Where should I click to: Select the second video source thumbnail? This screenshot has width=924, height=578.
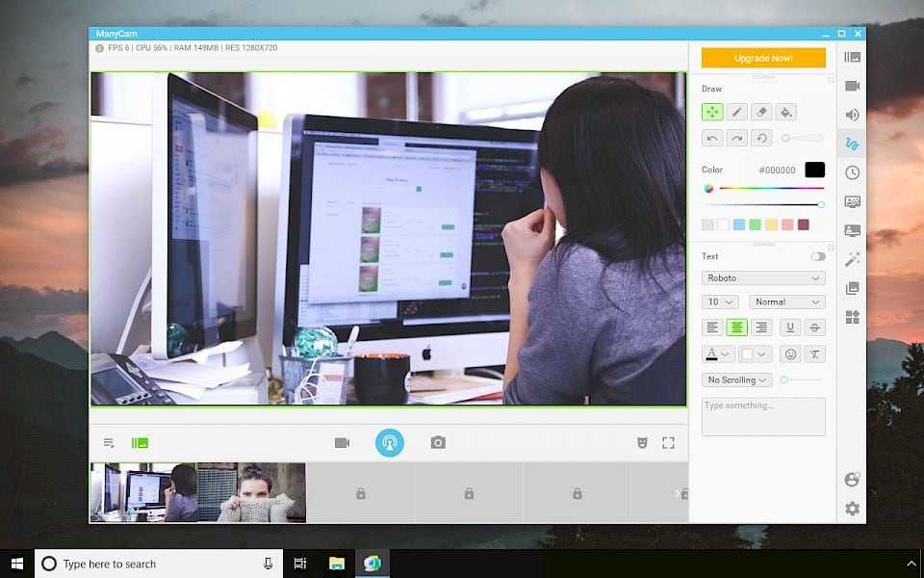(252, 492)
